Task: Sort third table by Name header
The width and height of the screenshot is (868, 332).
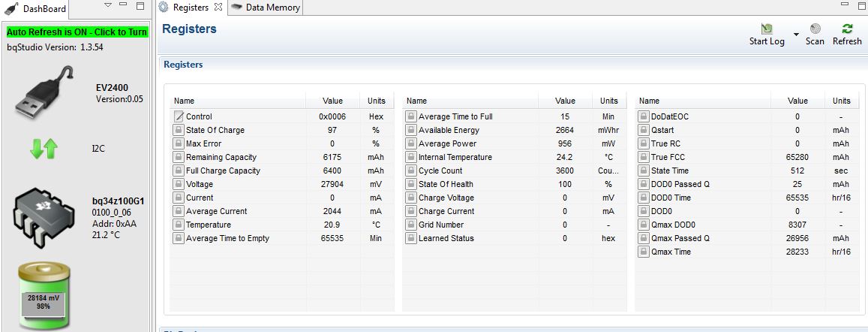Action: pos(703,101)
